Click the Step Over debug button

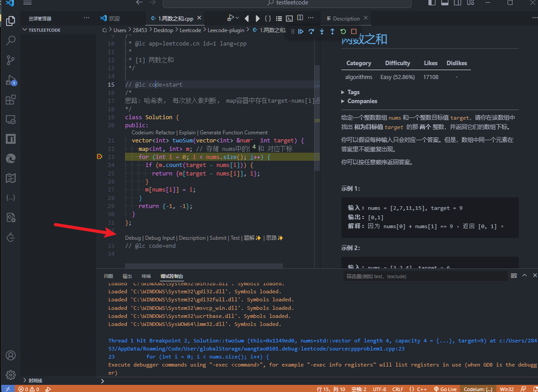coord(311,32)
